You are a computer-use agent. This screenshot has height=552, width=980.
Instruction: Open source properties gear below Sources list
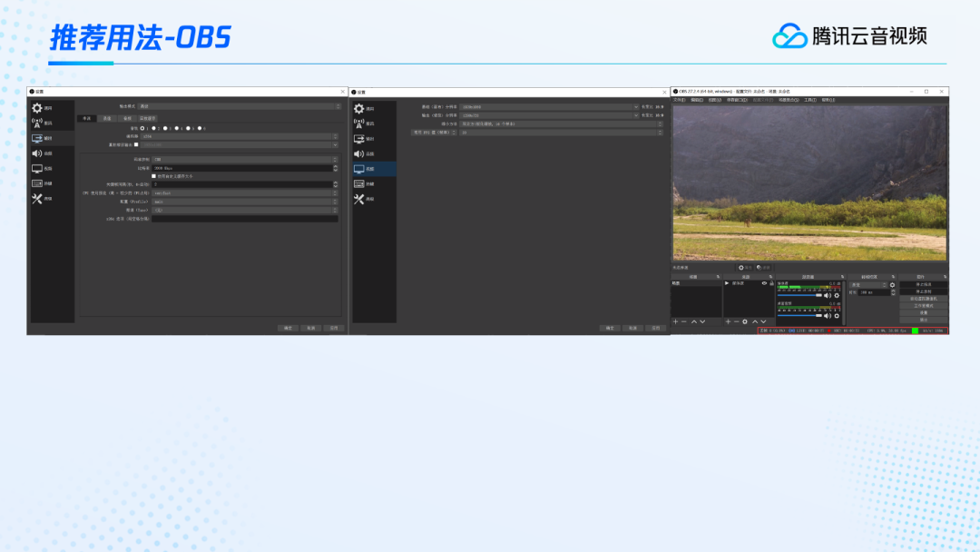pyautogui.click(x=745, y=321)
